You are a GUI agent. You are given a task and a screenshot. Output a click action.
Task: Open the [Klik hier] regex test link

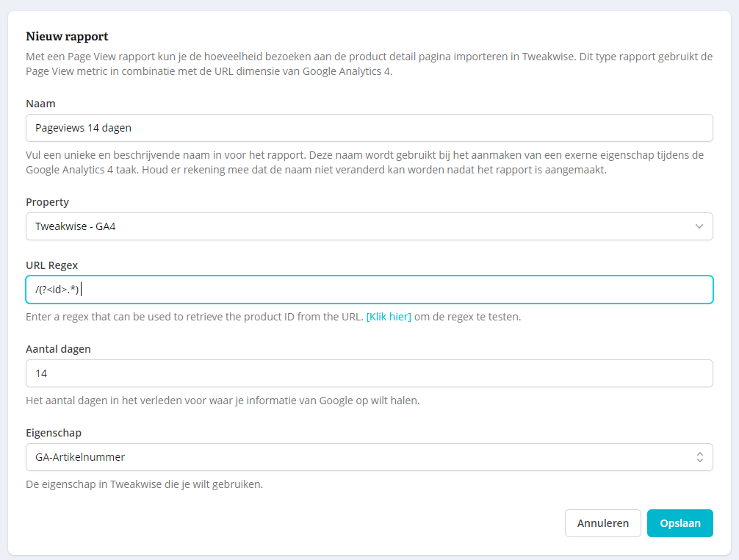[389, 317]
